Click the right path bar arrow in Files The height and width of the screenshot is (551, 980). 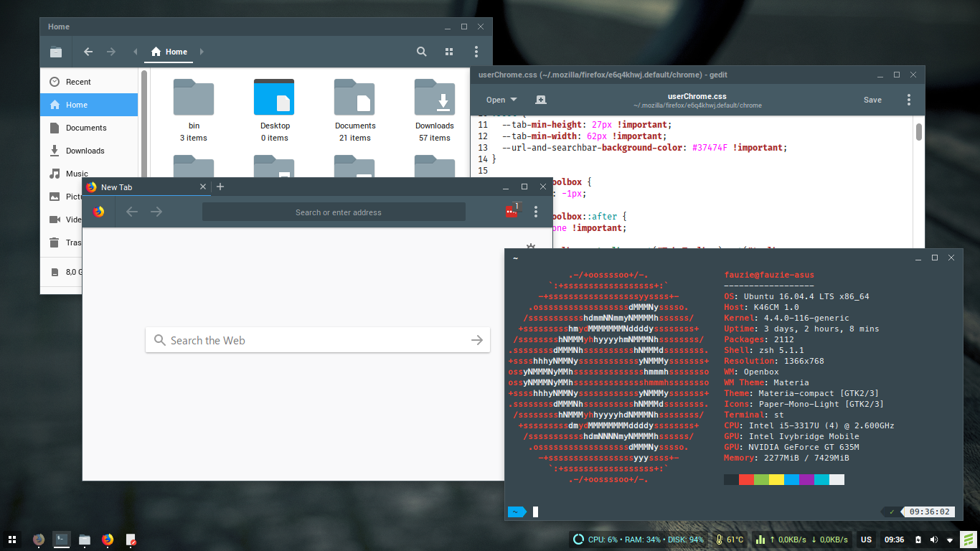pos(202,52)
